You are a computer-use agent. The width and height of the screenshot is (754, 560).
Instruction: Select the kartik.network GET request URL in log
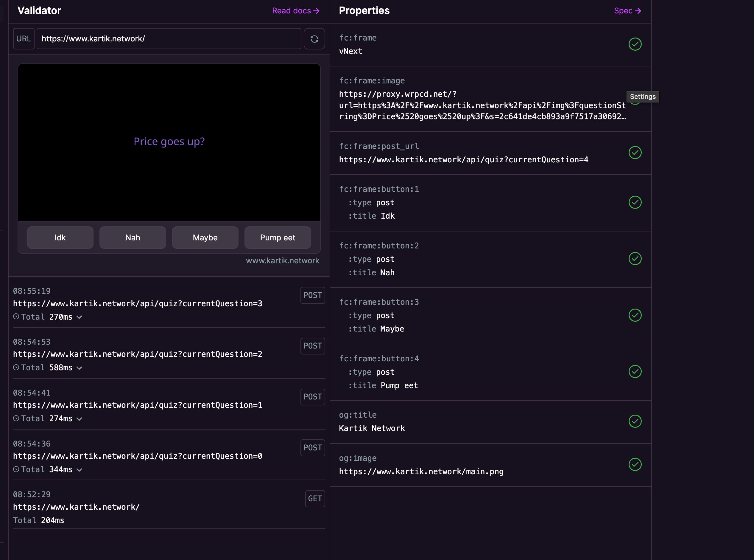(x=76, y=507)
